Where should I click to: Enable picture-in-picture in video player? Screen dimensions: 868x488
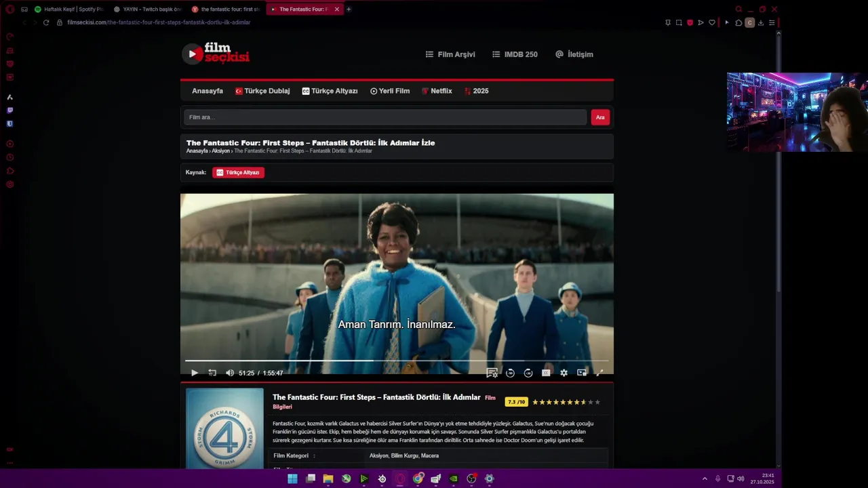tap(582, 373)
